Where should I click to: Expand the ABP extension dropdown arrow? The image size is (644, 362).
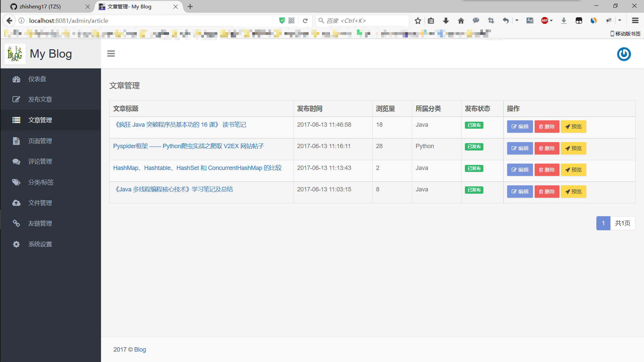[551, 21]
